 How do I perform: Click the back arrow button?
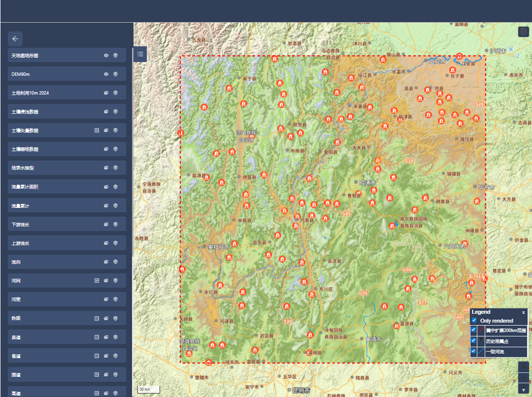coord(15,39)
